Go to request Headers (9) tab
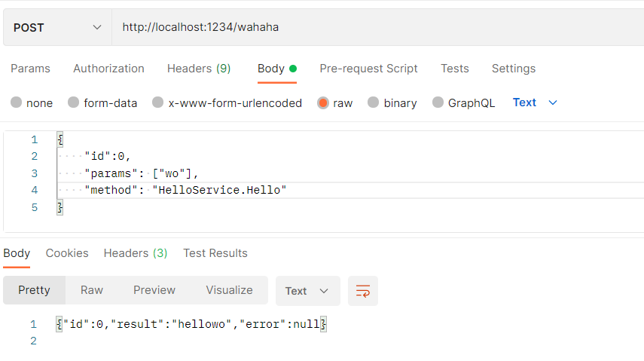644x361 pixels. click(x=199, y=69)
